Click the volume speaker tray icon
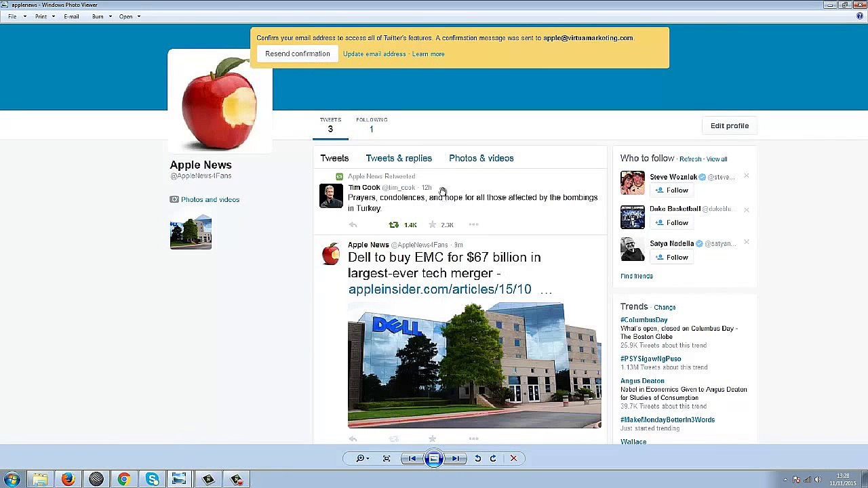 click(x=818, y=480)
